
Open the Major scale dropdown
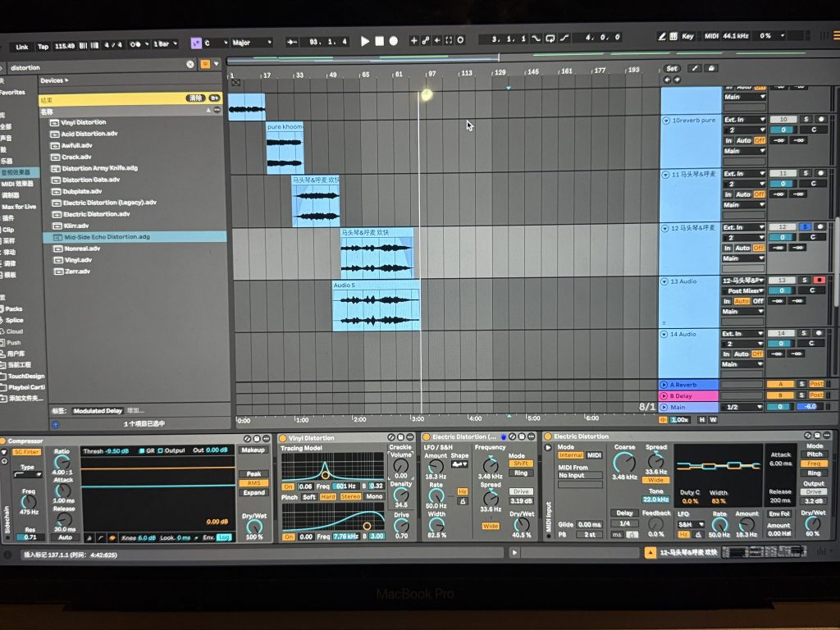252,42
